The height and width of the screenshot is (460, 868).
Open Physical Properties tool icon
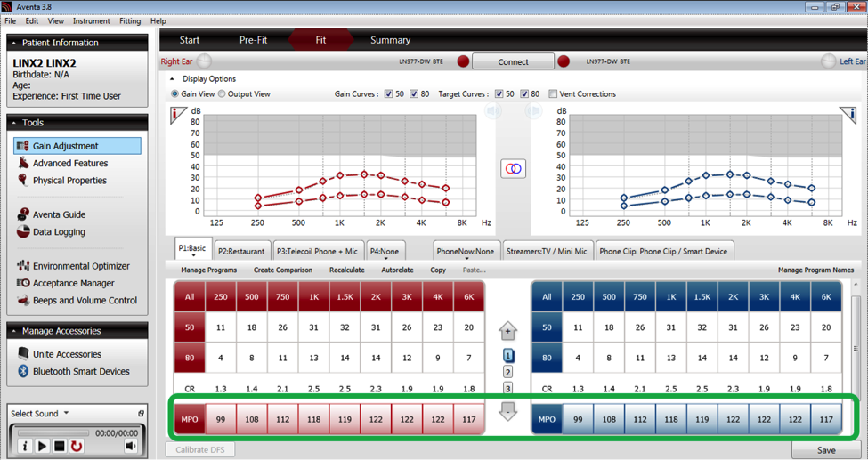click(x=23, y=180)
